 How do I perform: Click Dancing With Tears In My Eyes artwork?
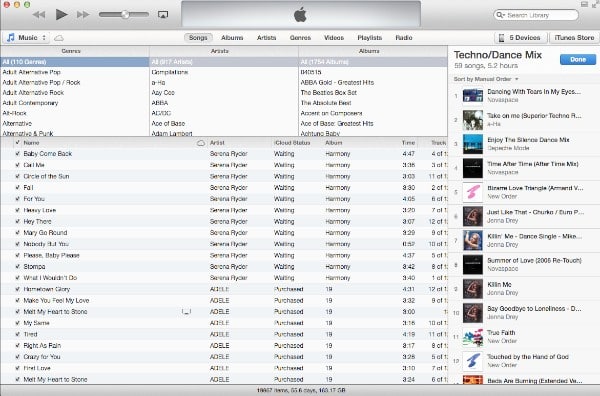(x=473, y=96)
